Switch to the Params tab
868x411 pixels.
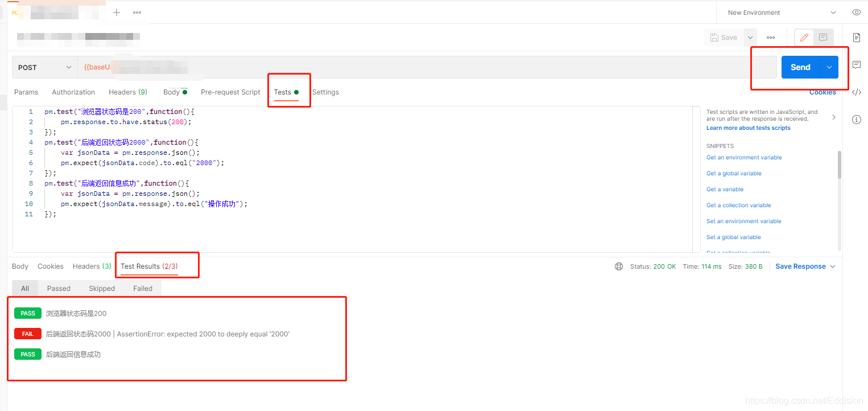(x=26, y=92)
